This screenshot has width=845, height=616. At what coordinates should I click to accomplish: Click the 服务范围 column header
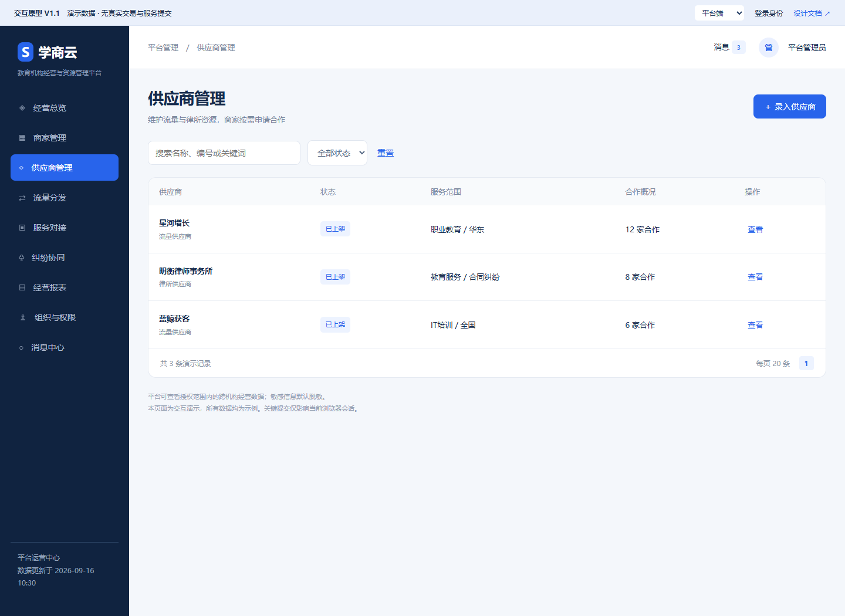coord(446,192)
